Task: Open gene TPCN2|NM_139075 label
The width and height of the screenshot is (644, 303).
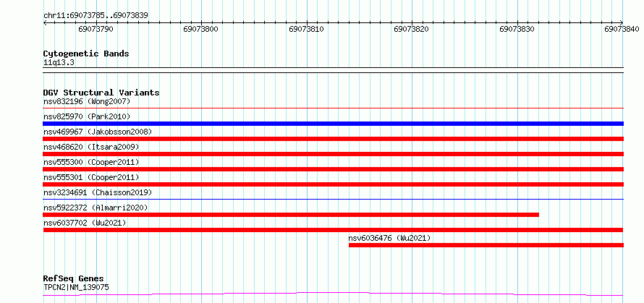Action: [76, 287]
